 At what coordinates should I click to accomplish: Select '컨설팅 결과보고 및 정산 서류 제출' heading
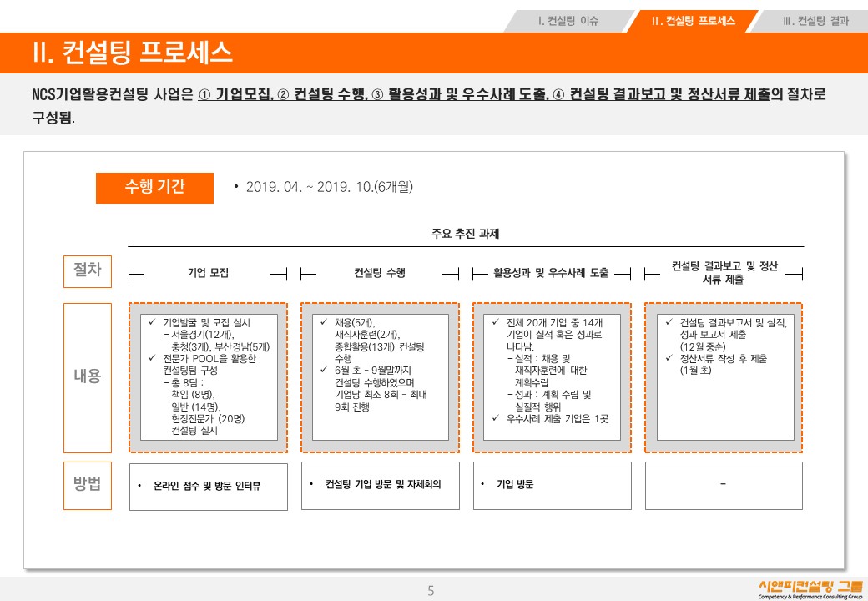[724, 273]
